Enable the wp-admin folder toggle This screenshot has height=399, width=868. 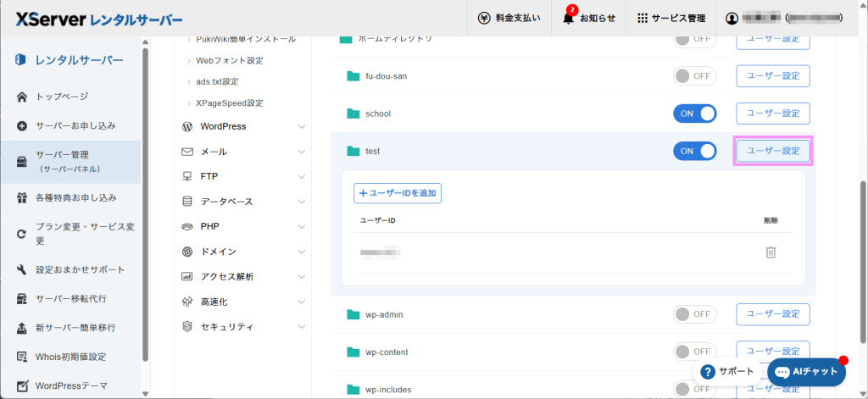coord(694,314)
